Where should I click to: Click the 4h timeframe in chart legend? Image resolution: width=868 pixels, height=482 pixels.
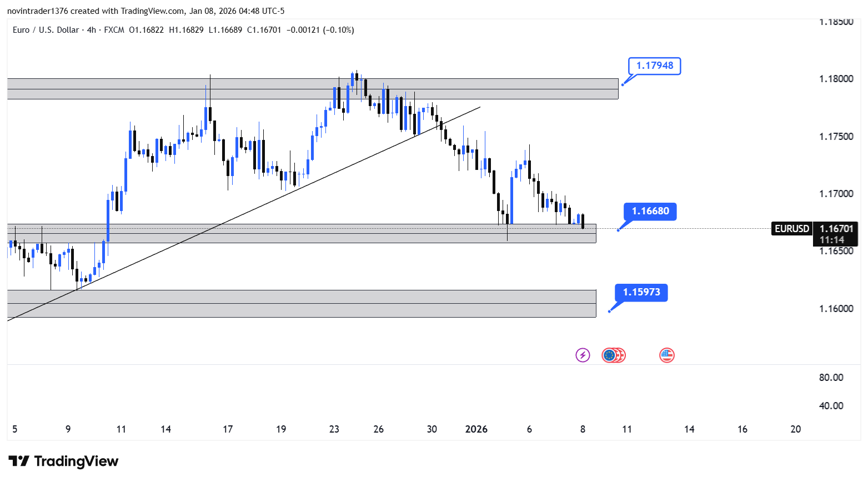coord(92,30)
